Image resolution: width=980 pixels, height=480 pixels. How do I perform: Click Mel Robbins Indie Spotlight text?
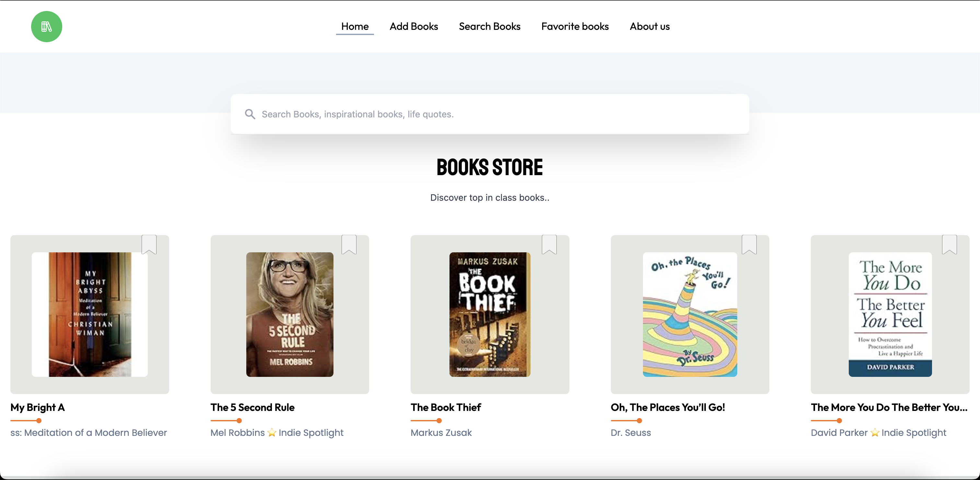coord(277,433)
